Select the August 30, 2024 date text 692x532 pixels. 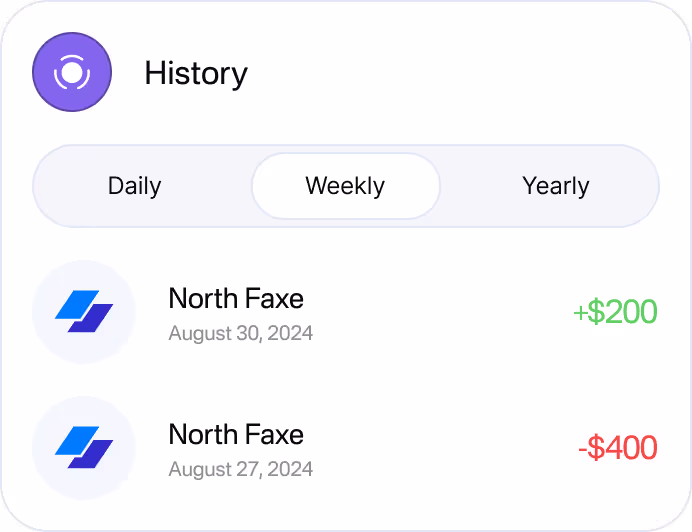tap(241, 333)
